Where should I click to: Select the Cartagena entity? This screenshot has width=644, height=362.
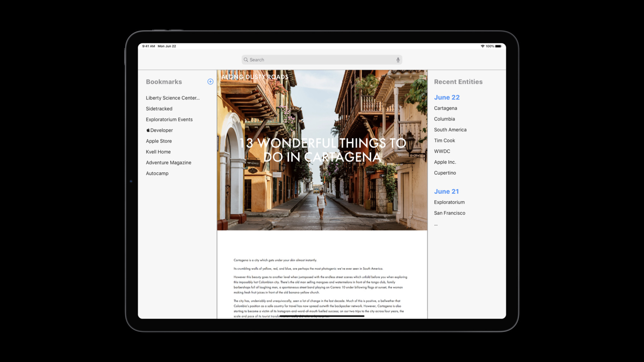(x=445, y=108)
